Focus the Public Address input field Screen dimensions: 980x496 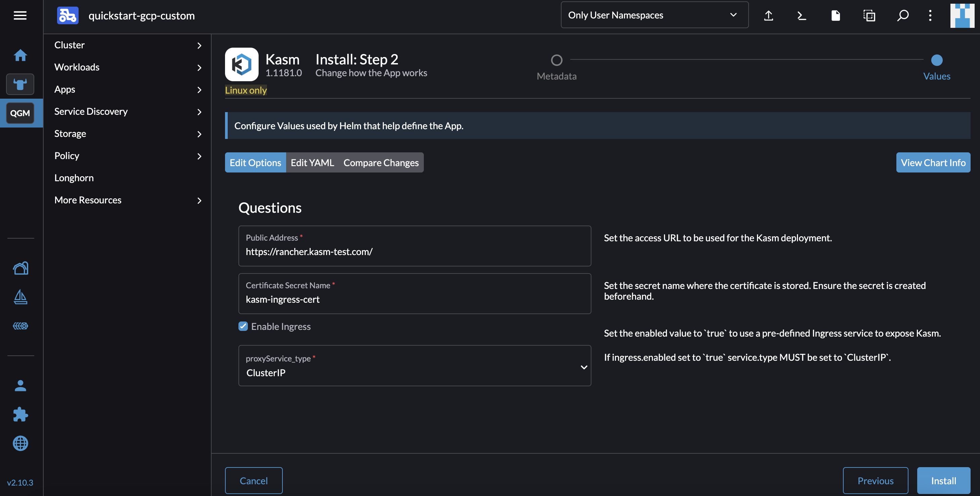pos(415,246)
